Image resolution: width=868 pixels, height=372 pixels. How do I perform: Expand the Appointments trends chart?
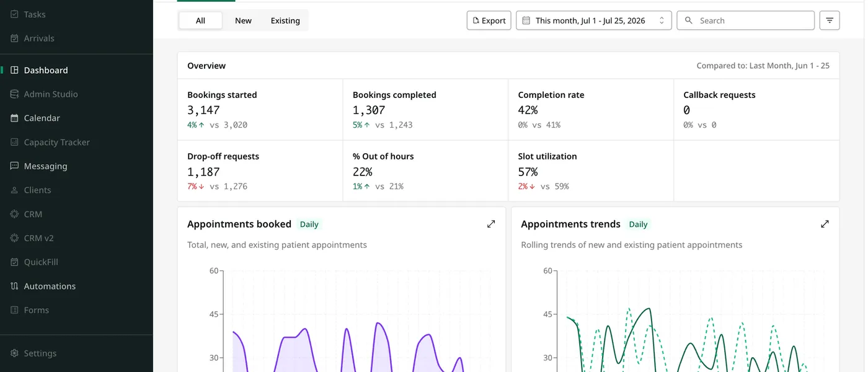click(825, 224)
